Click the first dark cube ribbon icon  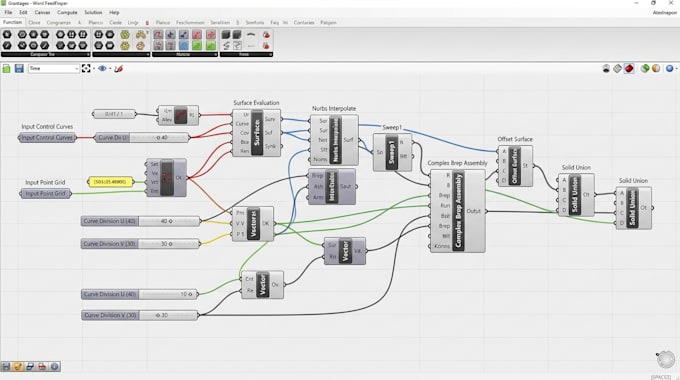click(x=226, y=34)
